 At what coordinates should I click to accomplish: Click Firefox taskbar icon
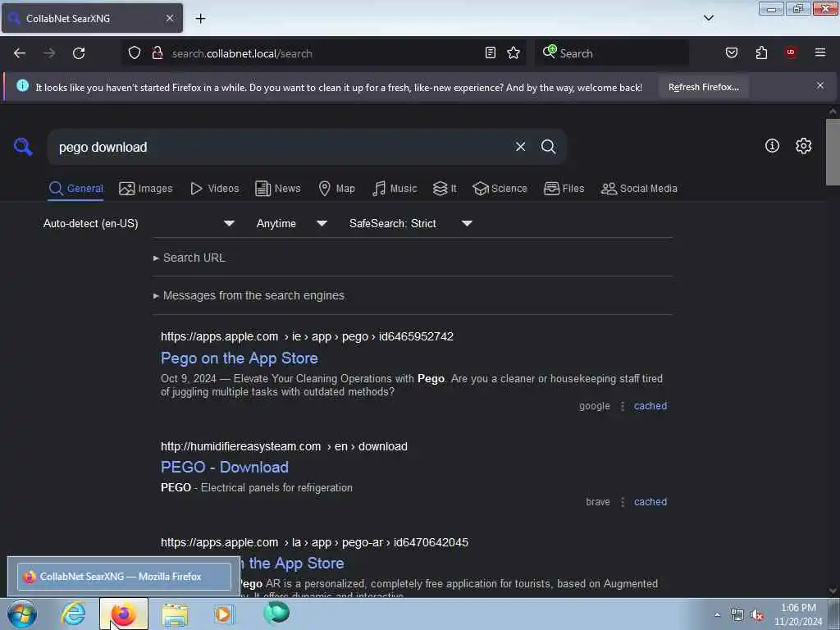[x=123, y=614]
